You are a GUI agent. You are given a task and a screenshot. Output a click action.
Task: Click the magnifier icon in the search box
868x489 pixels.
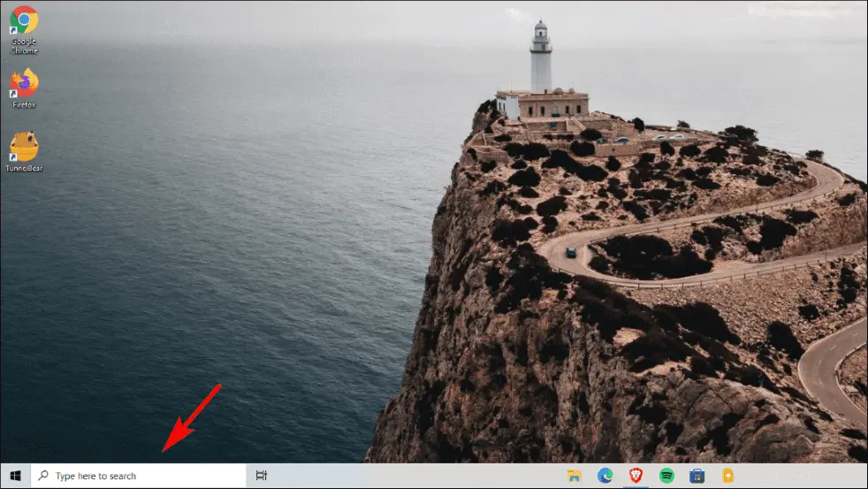click(43, 475)
